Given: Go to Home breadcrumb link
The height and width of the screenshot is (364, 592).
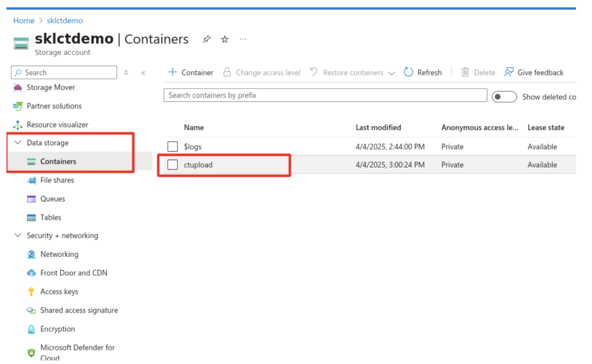Looking at the screenshot, I should [24, 20].
